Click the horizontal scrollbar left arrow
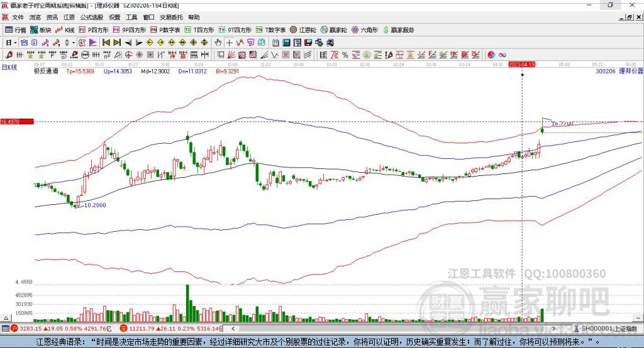 (x=233, y=329)
